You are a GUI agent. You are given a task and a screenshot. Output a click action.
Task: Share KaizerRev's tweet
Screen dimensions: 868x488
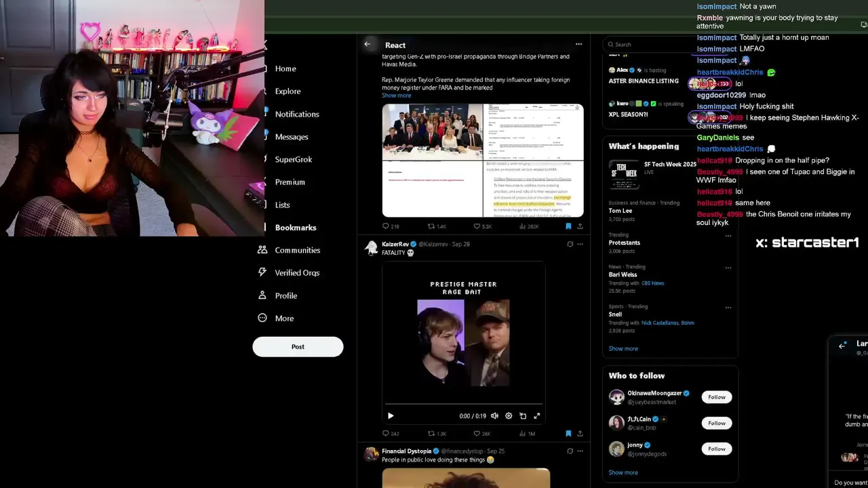coord(580,434)
